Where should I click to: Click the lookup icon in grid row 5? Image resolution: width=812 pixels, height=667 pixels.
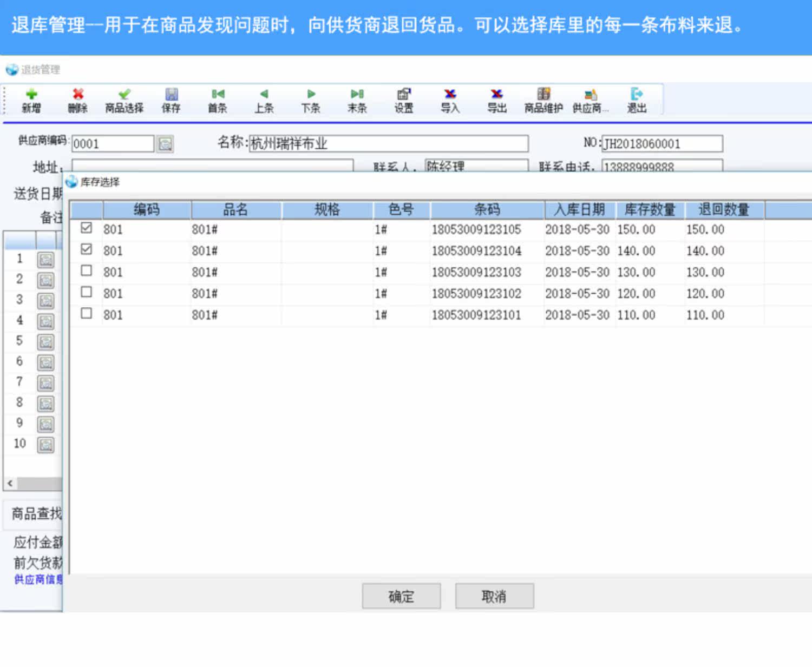[46, 342]
